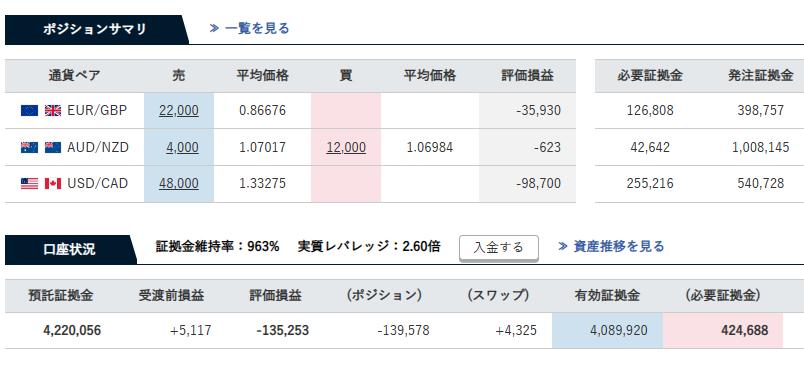Open the AUD/NZD sell quantity 4,000
The image size is (804, 377).
pyautogui.click(x=183, y=148)
